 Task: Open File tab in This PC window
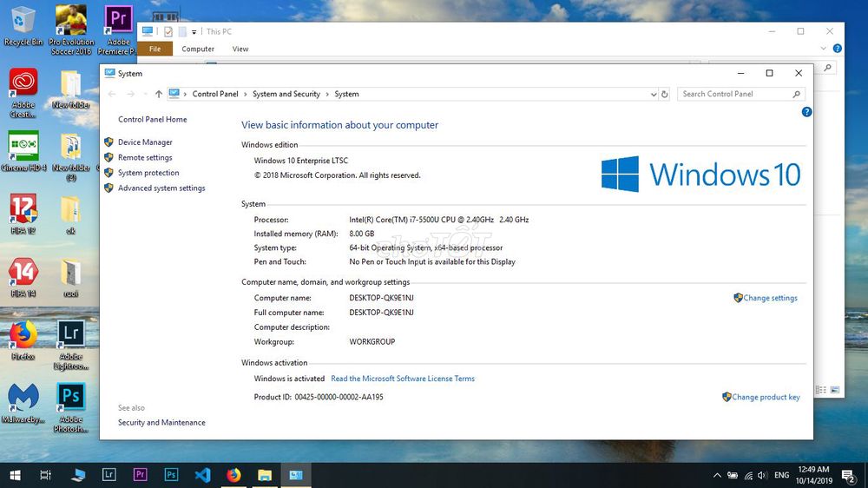click(155, 49)
